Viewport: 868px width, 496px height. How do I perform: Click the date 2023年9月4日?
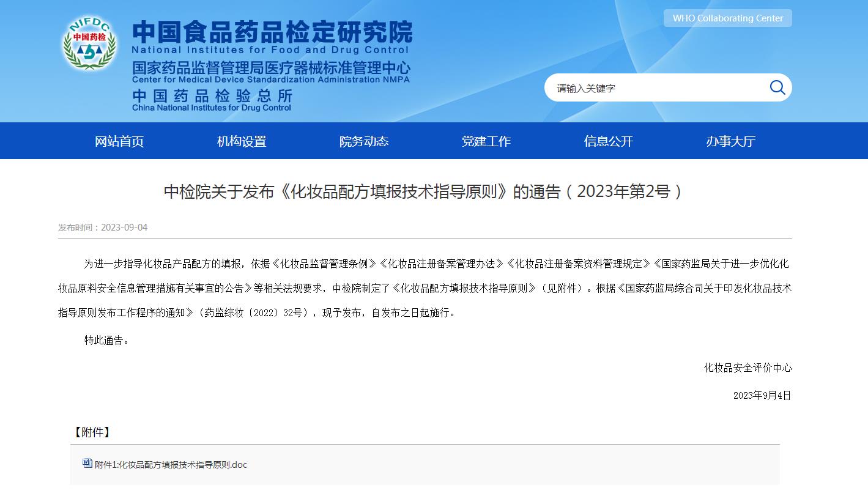click(x=762, y=395)
